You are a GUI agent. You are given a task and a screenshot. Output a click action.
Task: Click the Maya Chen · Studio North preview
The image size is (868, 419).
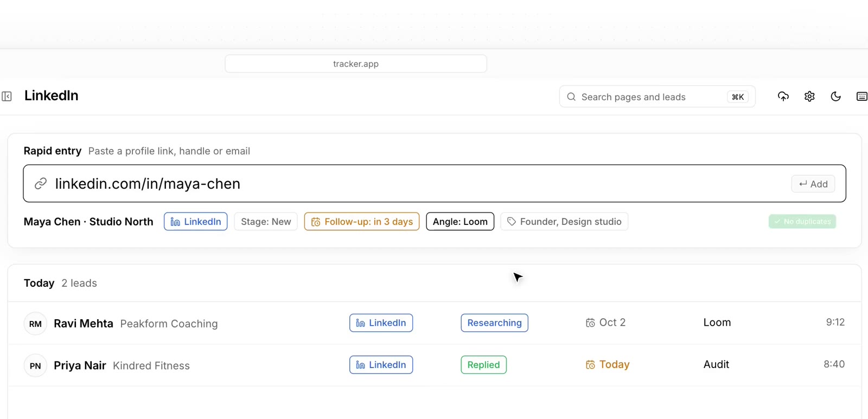pyautogui.click(x=88, y=222)
